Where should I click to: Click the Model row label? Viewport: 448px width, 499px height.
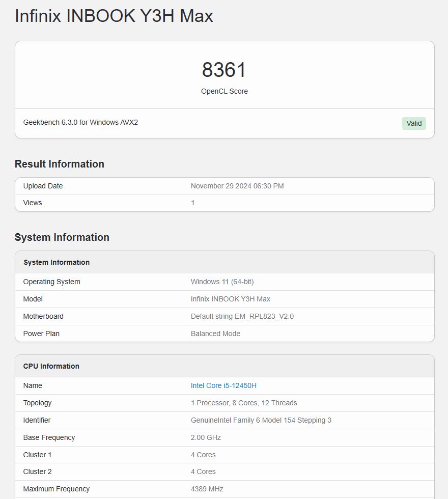[x=33, y=299]
